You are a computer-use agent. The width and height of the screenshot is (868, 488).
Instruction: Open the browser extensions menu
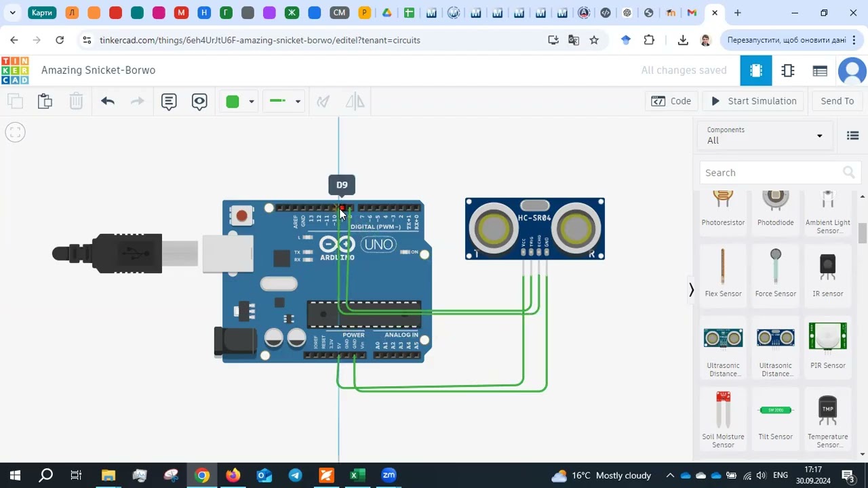[649, 40]
